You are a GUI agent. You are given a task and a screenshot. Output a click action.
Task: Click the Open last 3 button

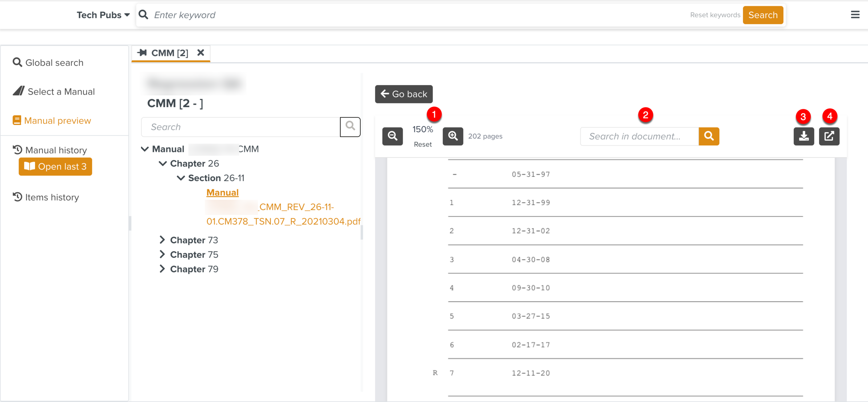(x=55, y=166)
